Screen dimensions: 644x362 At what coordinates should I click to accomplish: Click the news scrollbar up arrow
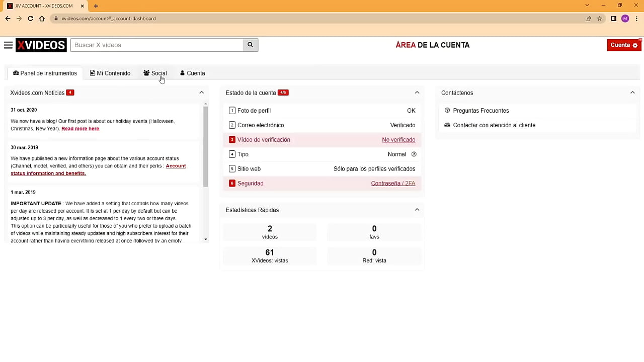[205, 104]
